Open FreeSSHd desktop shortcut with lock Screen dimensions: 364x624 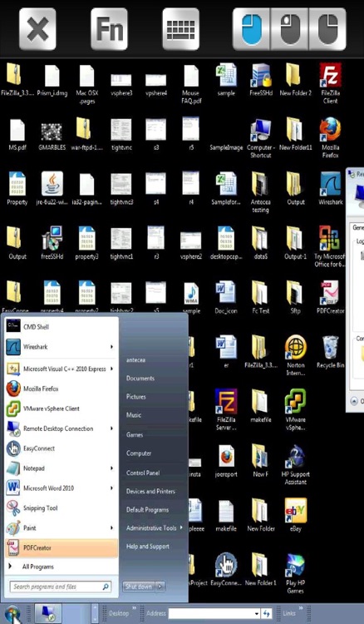point(261,80)
